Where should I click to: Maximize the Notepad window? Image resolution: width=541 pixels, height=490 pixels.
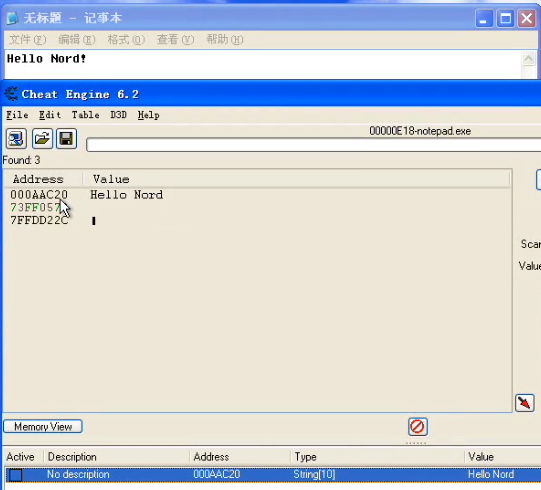505,18
